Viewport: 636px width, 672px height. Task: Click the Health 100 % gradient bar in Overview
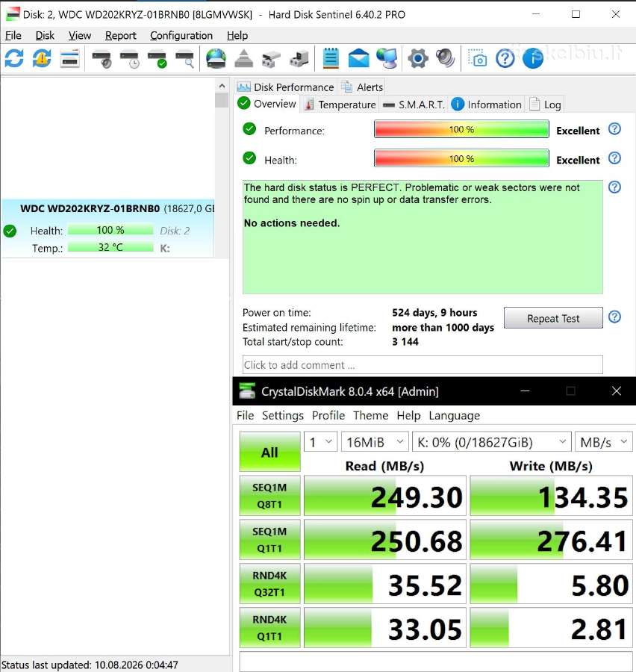[461, 158]
